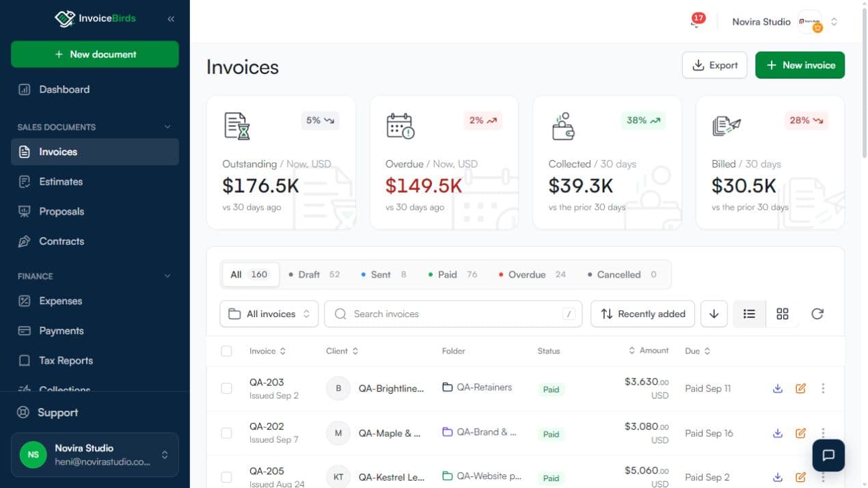Open the Recently added sort dropdown
868x488 pixels.
(642, 314)
